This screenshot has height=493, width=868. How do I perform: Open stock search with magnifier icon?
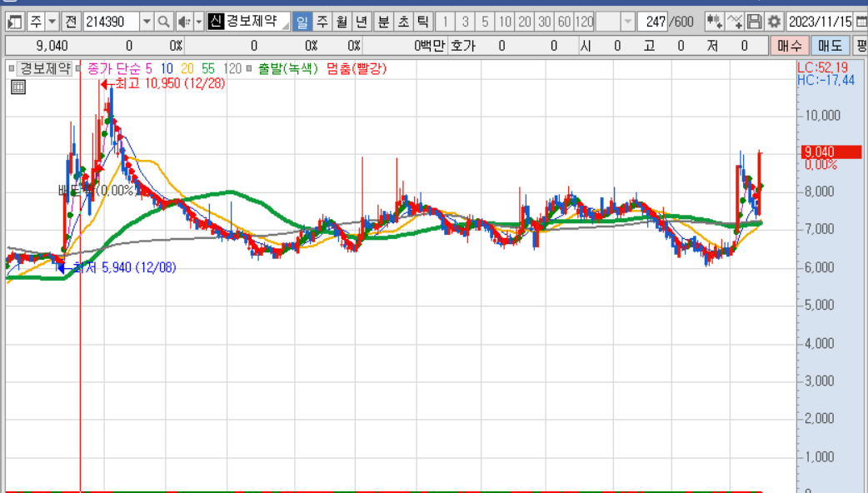(x=163, y=22)
